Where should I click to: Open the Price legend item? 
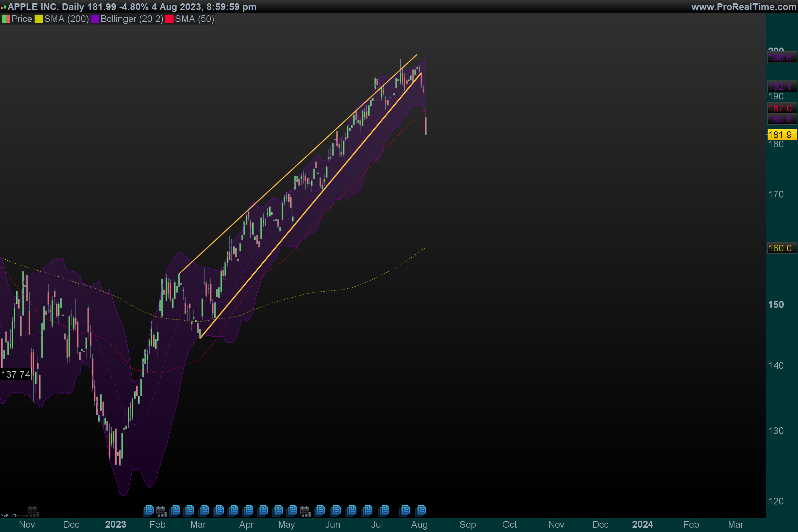[x=21, y=19]
